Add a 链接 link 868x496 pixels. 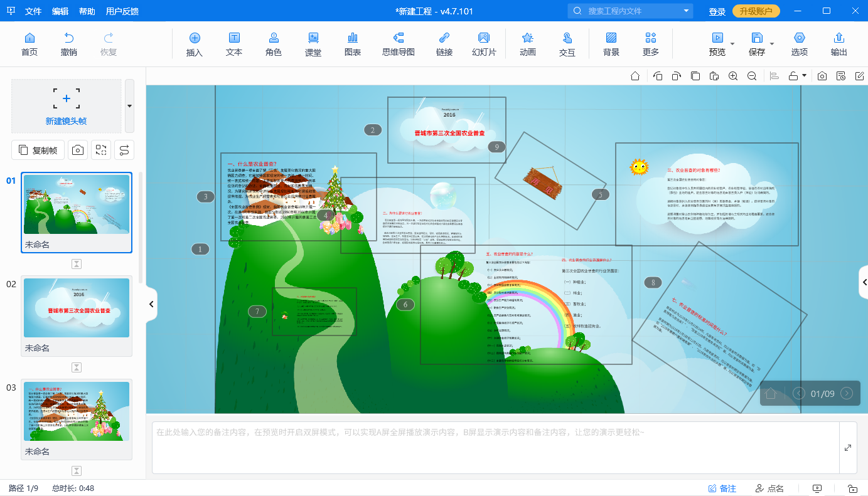444,44
